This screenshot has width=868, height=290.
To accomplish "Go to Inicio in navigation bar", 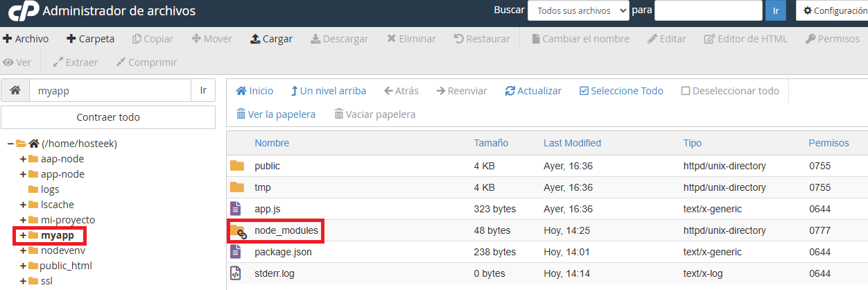I will click(254, 91).
